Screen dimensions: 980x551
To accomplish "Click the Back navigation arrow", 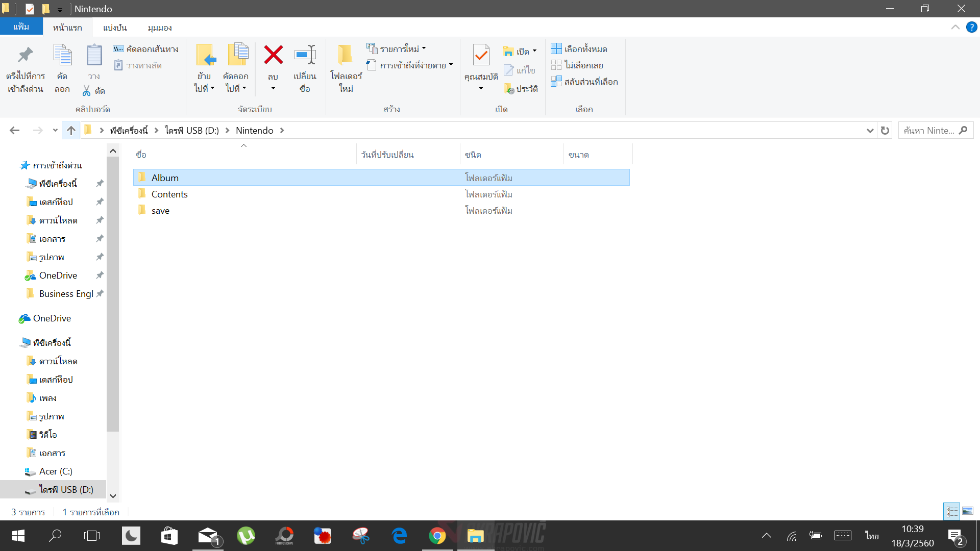I will click(15, 131).
